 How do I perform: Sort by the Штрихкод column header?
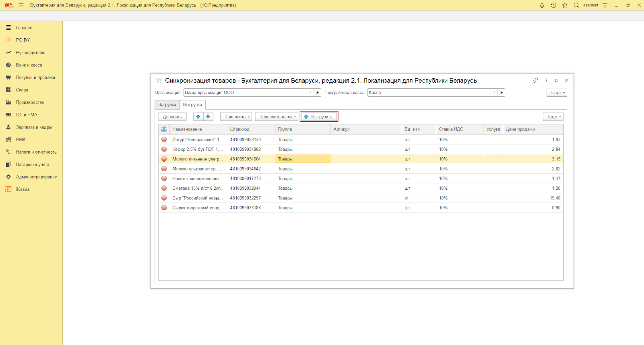251,129
